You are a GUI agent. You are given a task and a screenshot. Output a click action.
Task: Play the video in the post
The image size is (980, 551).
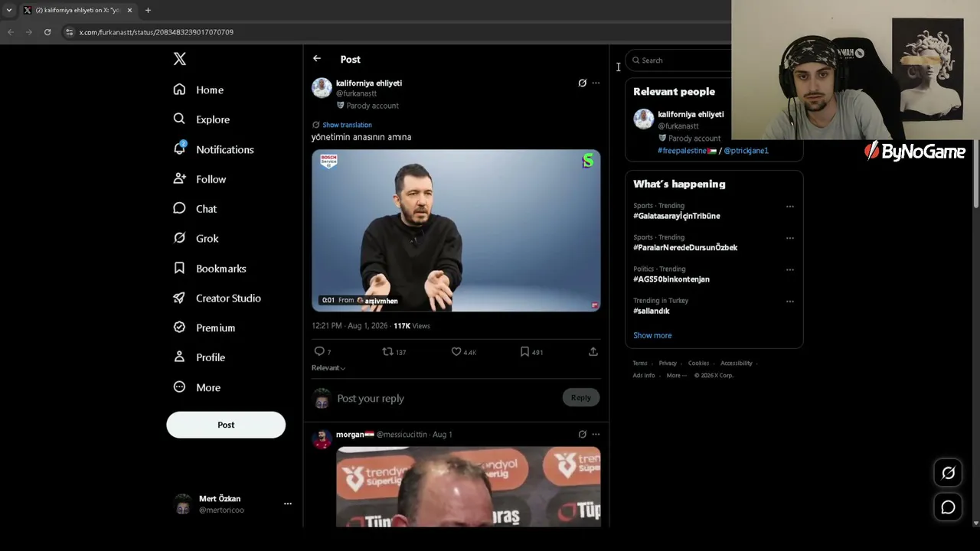pos(456,230)
